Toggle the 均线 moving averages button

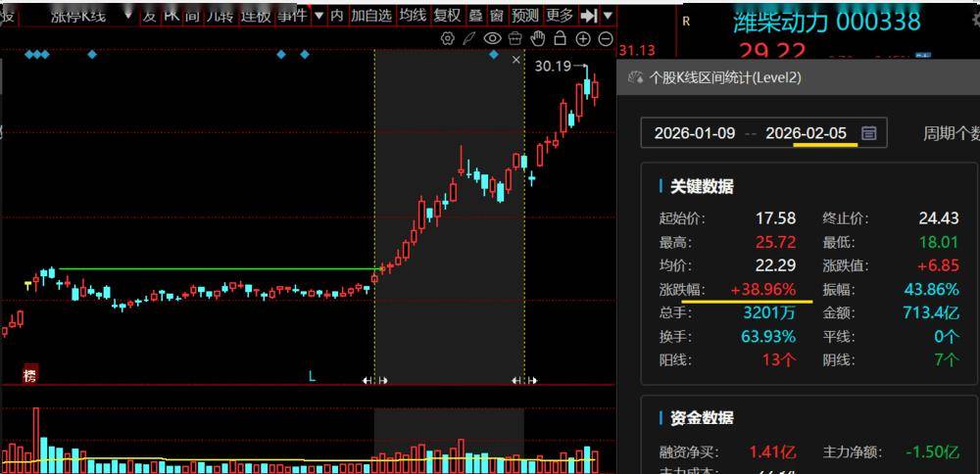[414, 15]
